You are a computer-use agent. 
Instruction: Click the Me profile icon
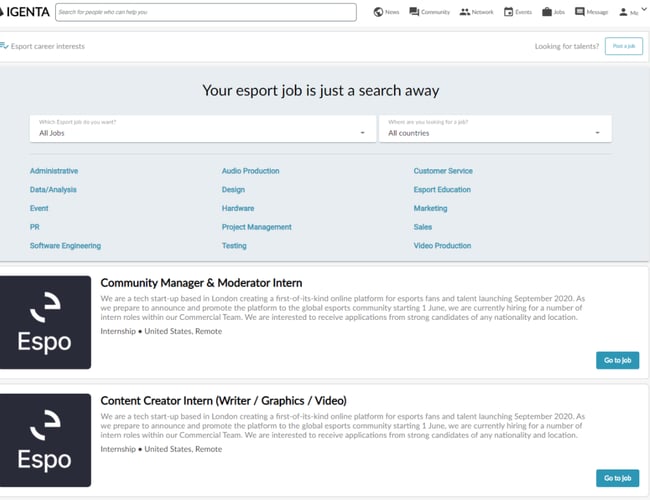point(623,12)
